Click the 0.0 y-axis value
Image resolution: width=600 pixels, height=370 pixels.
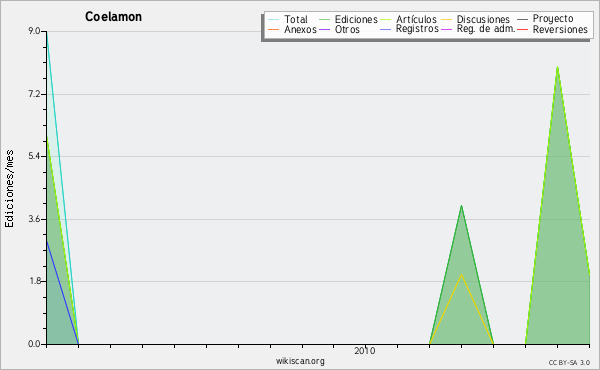point(34,344)
